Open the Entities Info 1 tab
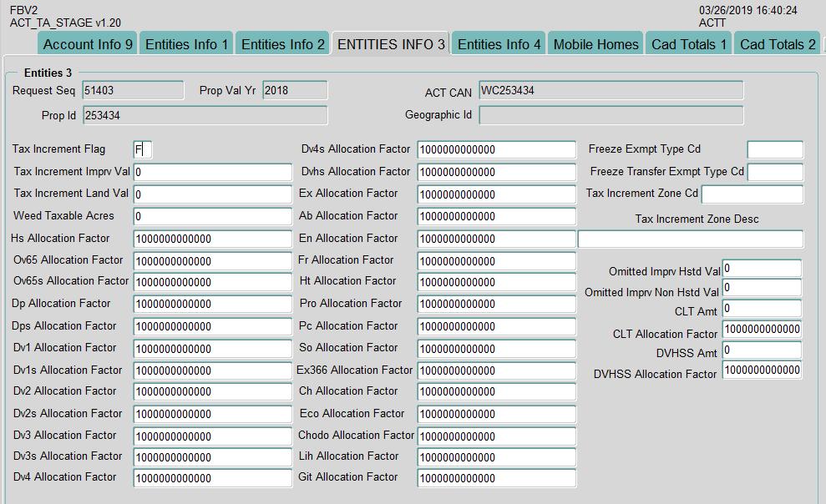826x504 pixels. coord(186,44)
